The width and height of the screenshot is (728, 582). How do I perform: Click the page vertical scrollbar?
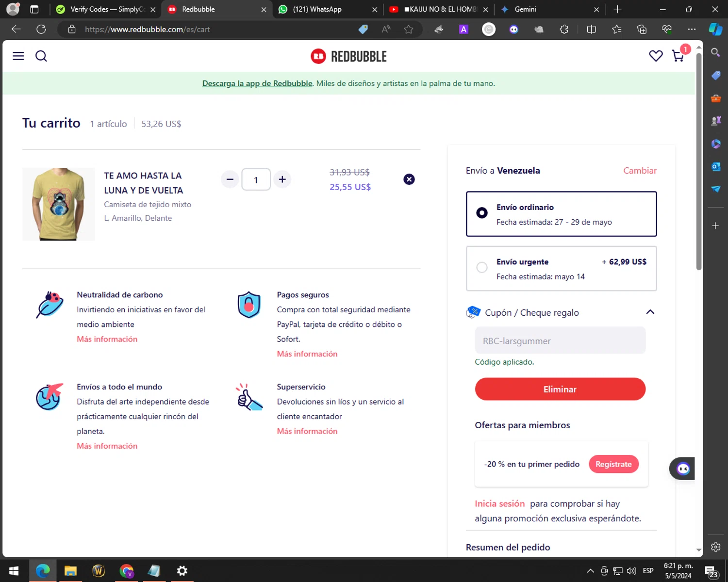click(699, 162)
